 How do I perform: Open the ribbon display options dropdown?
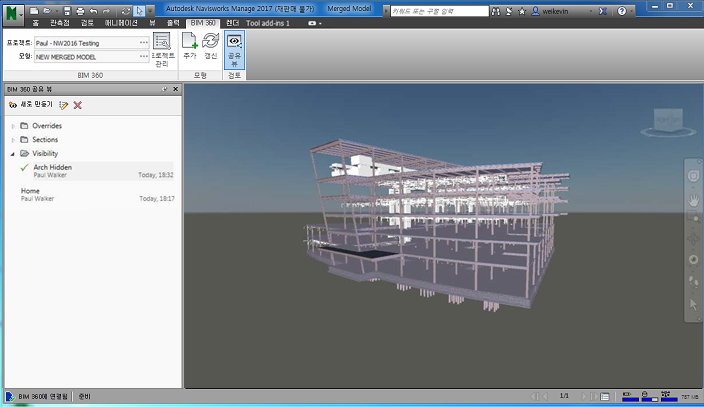[315, 23]
